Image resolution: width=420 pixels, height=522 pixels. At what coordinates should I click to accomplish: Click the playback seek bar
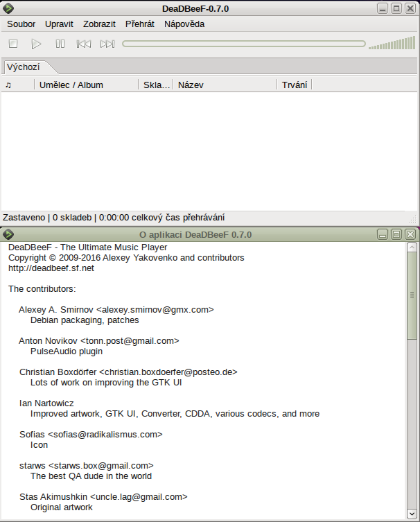[243, 44]
